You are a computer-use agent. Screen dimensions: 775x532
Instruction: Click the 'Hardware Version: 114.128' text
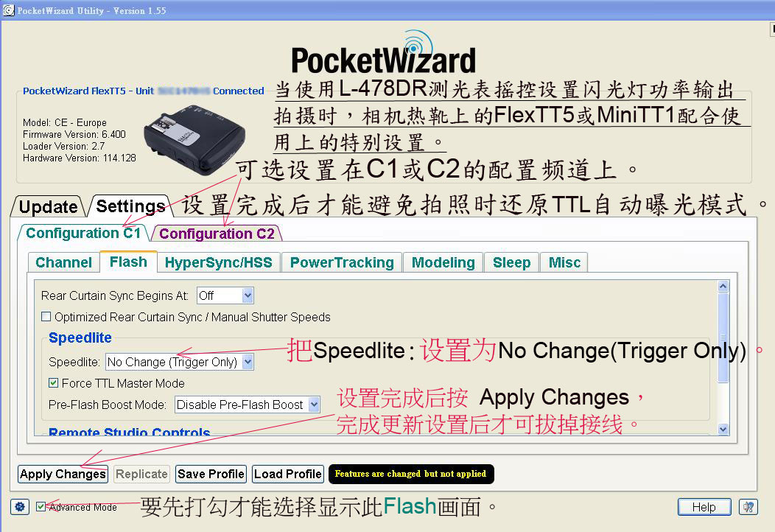pos(79,158)
